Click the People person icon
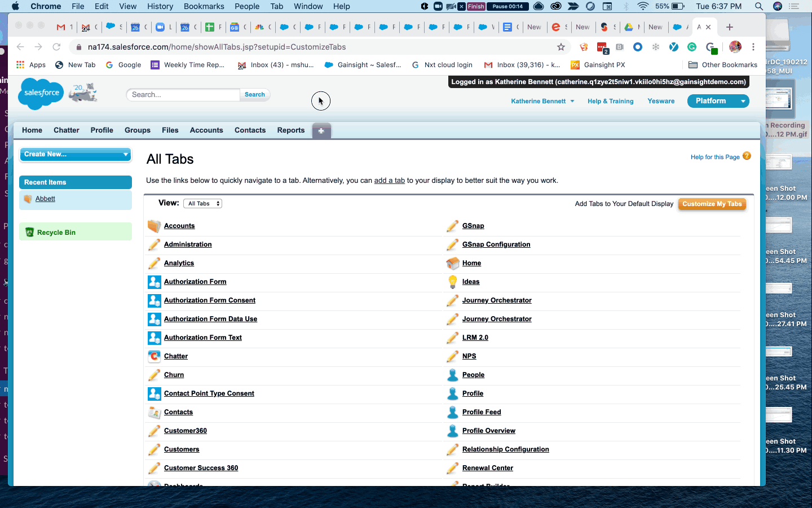812x508 pixels. click(x=452, y=375)
